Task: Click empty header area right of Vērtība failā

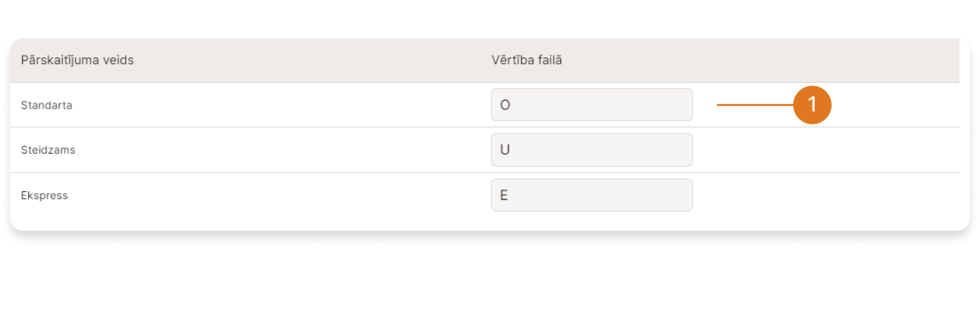Action: tap(761, 60)
